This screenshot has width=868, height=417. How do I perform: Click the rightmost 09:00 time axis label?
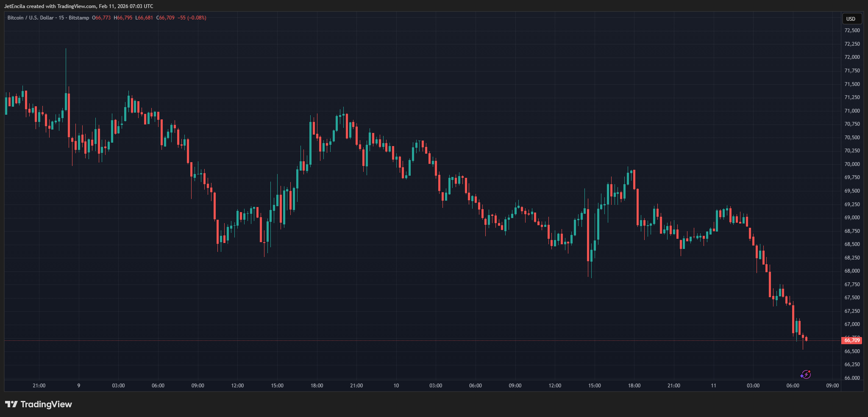click(x=832, y=386)
